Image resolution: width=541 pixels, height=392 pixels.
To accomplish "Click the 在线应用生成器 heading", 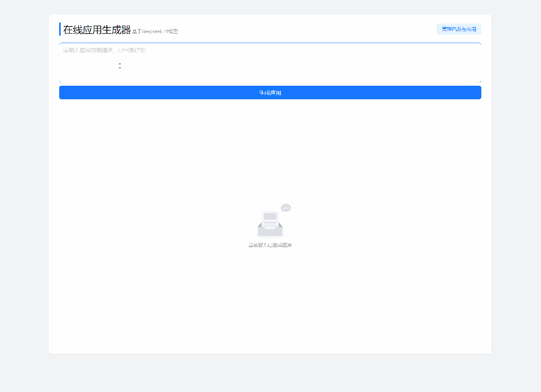I will tap(97, 30).
